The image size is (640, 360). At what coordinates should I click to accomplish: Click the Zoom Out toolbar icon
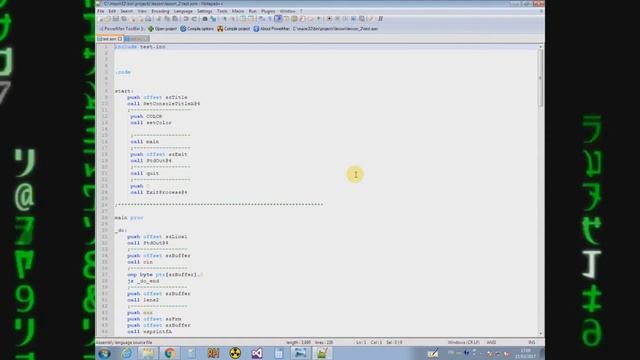pyautogui.click(x=232, y=19)
